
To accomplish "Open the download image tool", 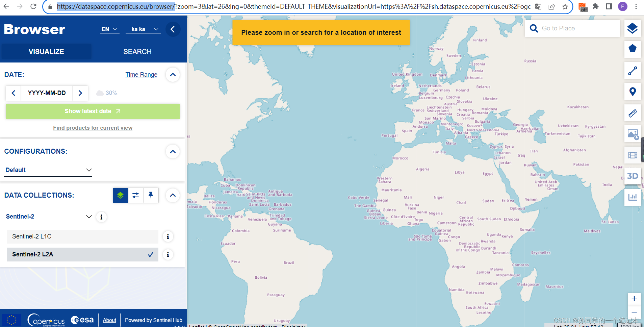I will tap(632, 134).
